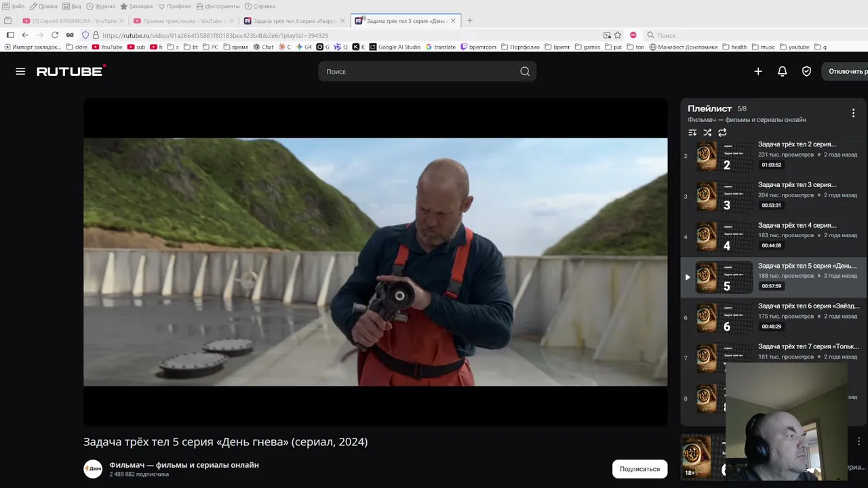Click the Rutube search input field
Viewport: 868px width, 488px height.
427,71
